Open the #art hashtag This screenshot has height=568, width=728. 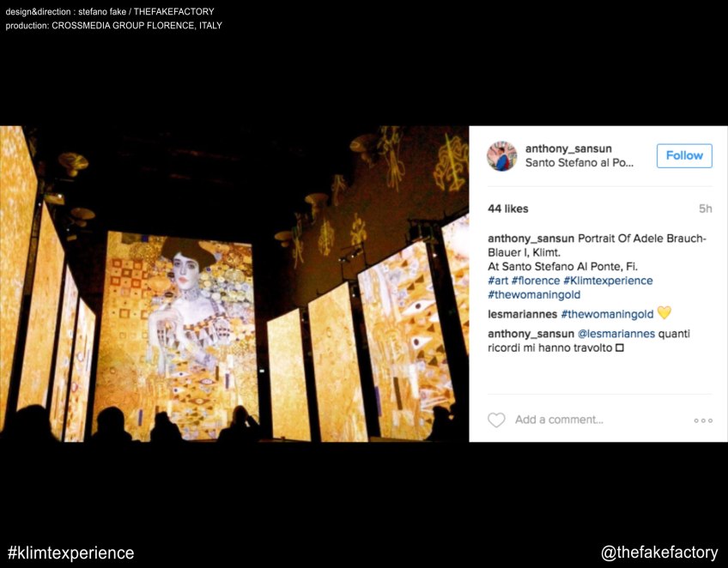point(498,281)
